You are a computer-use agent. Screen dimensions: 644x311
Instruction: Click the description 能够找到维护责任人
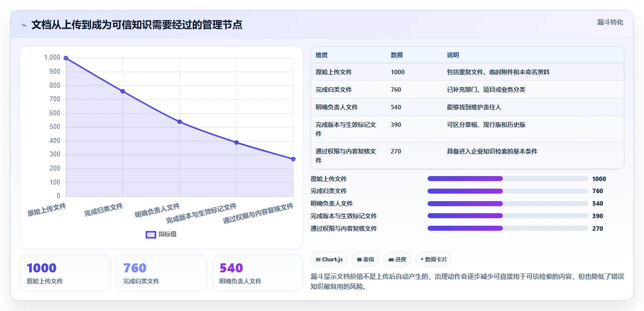[474, 107]
